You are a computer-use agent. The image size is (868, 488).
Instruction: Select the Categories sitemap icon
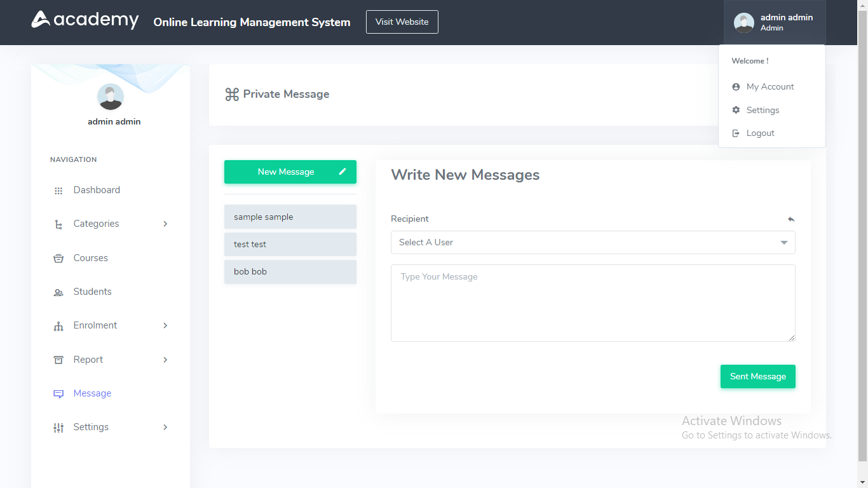click(58, 224)
